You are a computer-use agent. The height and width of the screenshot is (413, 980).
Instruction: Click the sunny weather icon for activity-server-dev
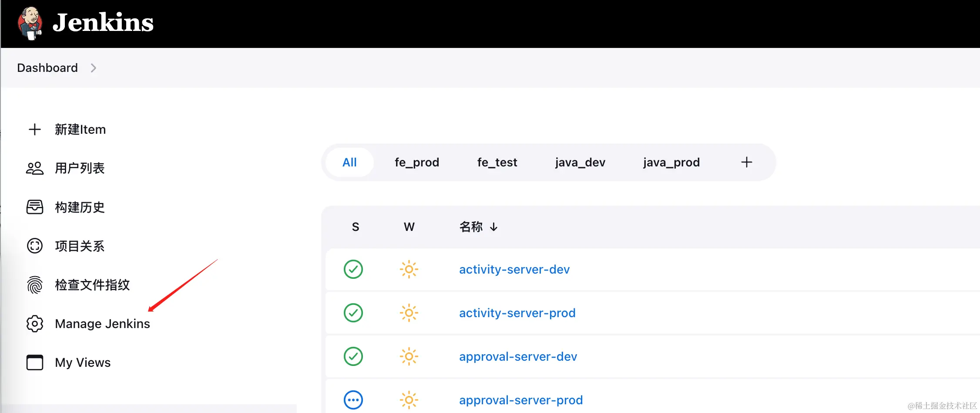pos(409,269)
